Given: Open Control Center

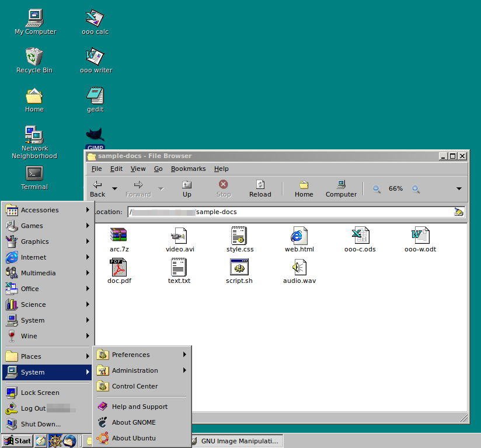Looking at the screenshot, I should click(142, 386).
